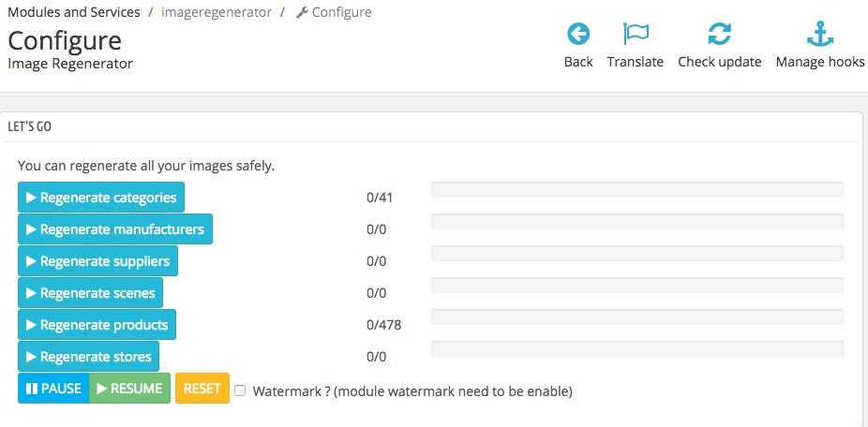This screenshot has width=868, height=427.
Task: Click the Check update refresh icon
Action: point(719,35)
